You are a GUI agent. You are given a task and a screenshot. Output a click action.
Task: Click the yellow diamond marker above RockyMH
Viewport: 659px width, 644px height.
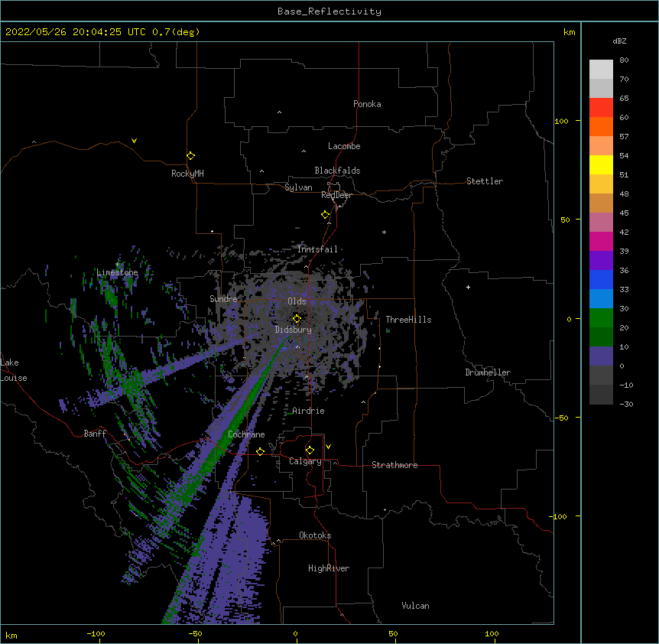pos(191,156)
